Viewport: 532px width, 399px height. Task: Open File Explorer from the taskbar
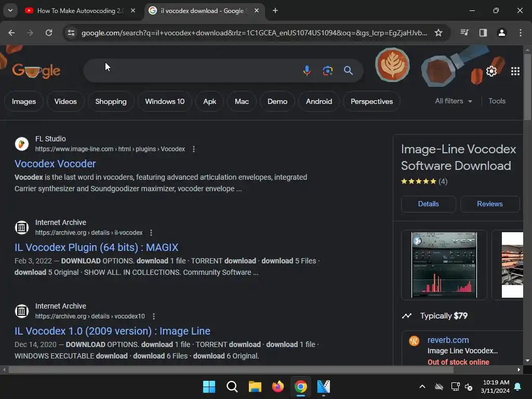click(x=255, y=387)
